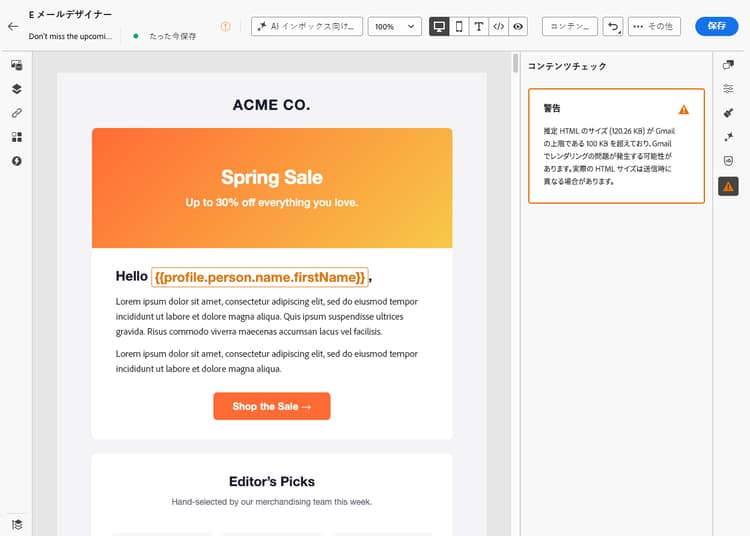
Task: Open the 100% zoom dropdown
Action: [x=395, y=26]
